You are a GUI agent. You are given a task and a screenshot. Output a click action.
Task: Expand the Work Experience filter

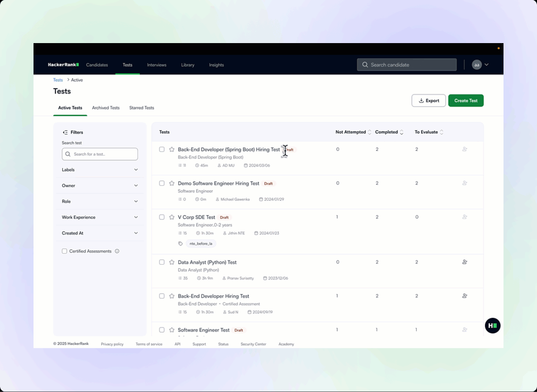click(100, 217)
